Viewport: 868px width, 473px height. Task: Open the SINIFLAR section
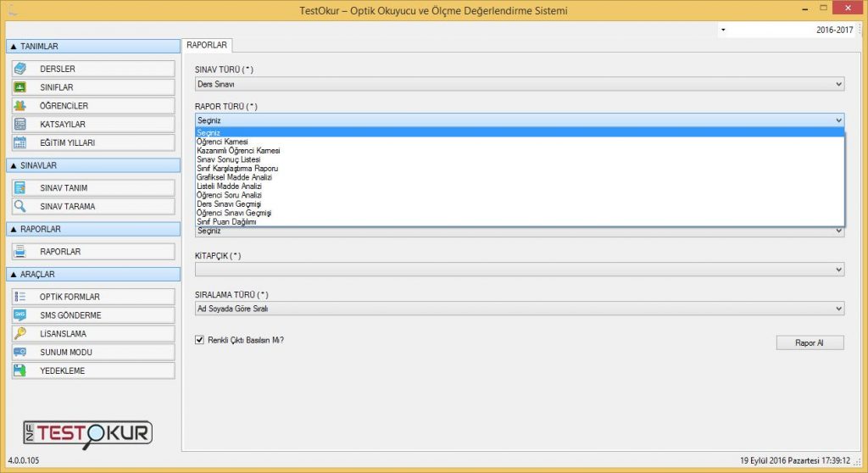coord(93,87)
